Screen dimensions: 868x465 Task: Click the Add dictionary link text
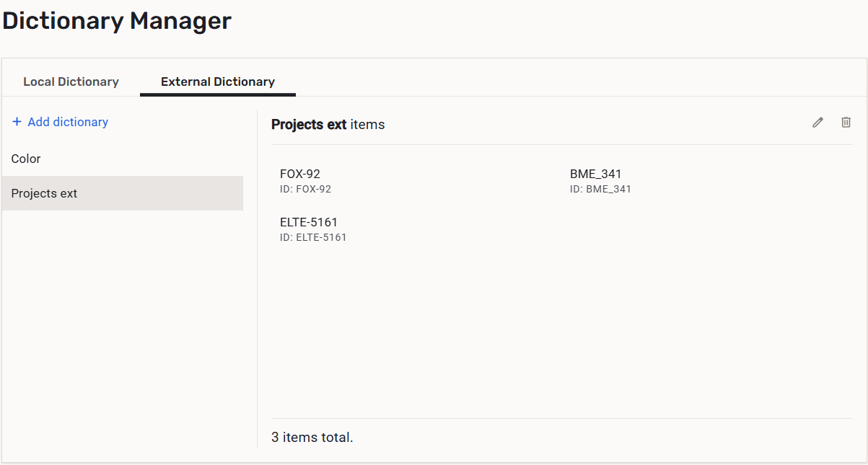coord(68,122)
